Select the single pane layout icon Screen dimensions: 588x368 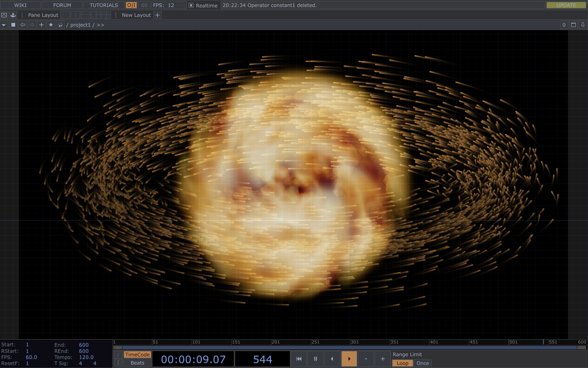coord(65,15)
